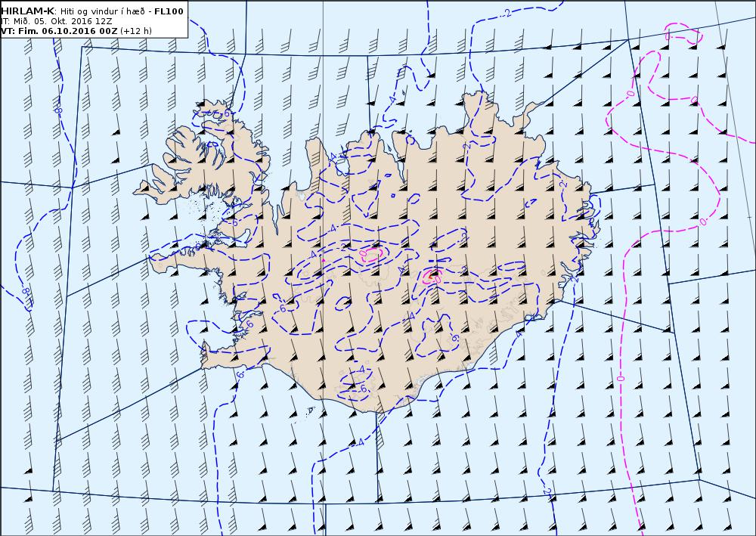Click the "HIRLAM-K" model name in legend
756x536 pixels.
tap(27, 11)
